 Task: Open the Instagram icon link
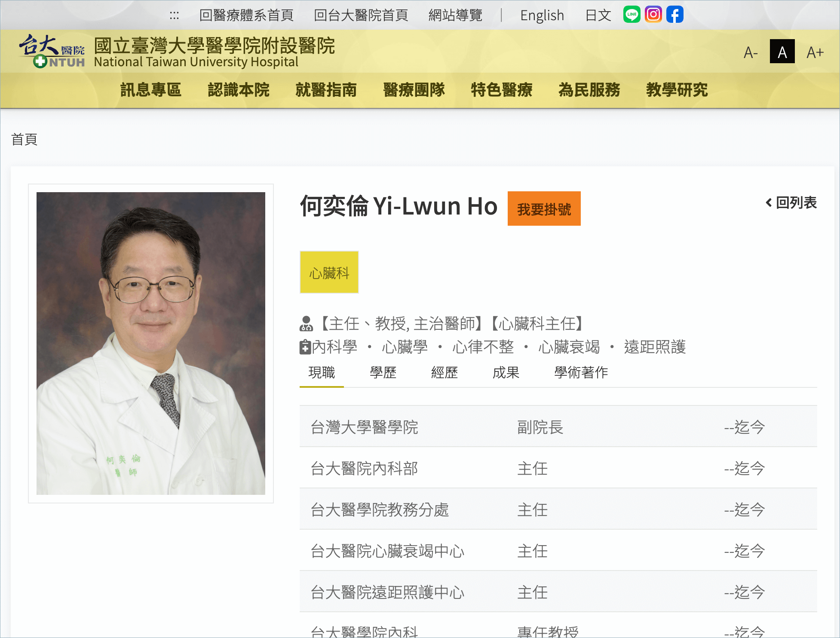point(653,15)
